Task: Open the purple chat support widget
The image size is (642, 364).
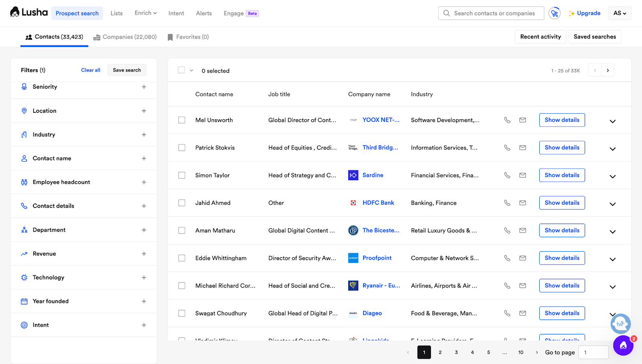Action: tap(623, 345)
